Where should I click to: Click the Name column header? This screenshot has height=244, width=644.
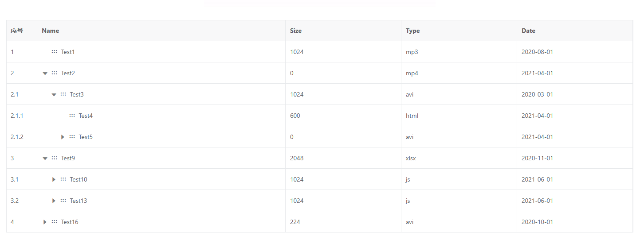[50, 31]
